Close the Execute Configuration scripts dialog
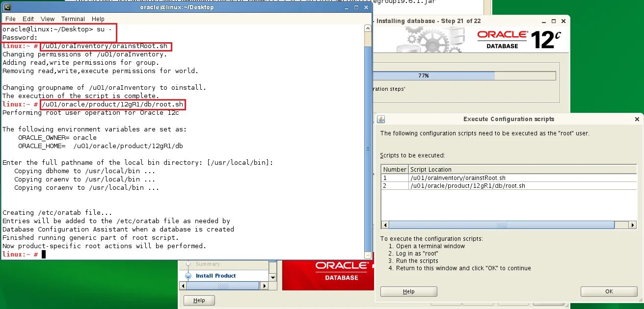Screen dimensions: 644x309 (x=637, y=119)
